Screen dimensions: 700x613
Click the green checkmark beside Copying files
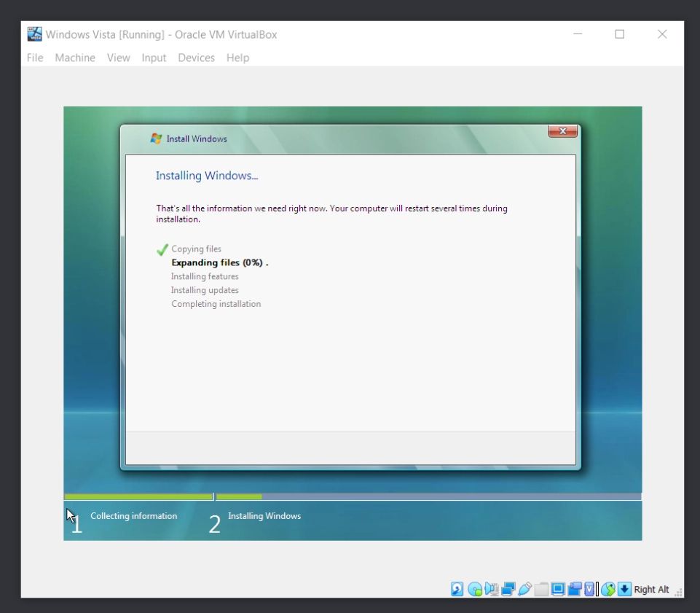pyautogui.click(x=162, y=249)
